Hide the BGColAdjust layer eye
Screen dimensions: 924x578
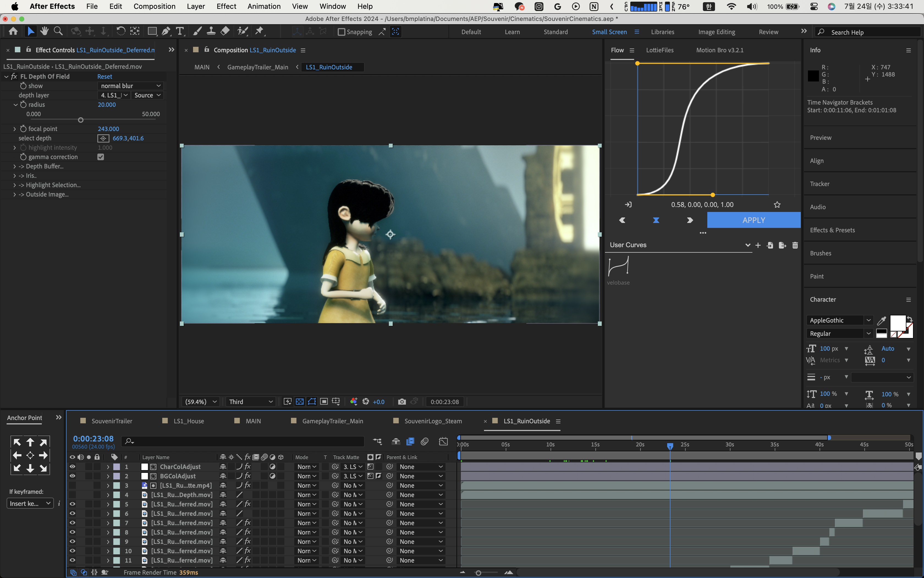(x=72, y=476)
